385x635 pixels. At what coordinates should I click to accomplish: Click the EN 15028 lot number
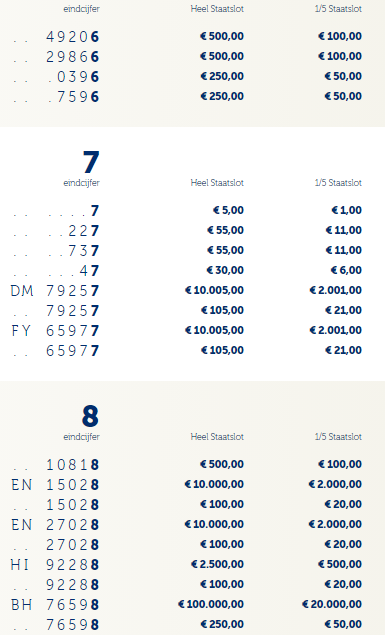coord(55,485)
